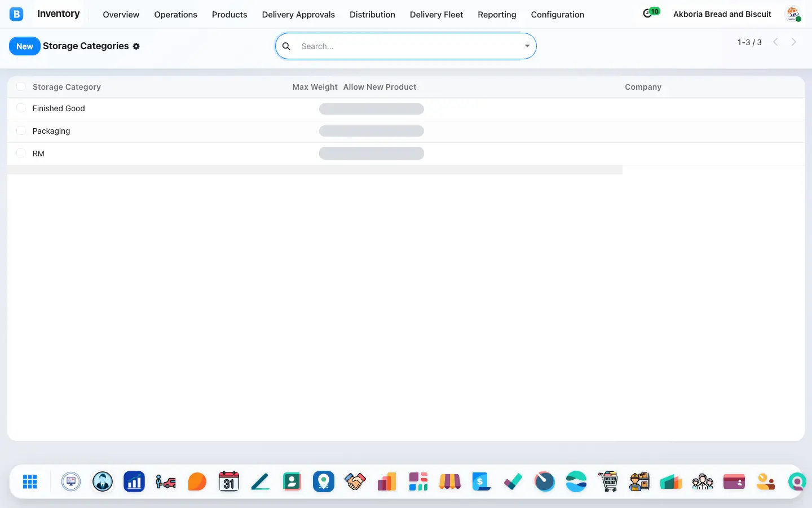The height and width of the screenshot is (508, 812).
Task: Go to the Overview page
Action: 121,15
